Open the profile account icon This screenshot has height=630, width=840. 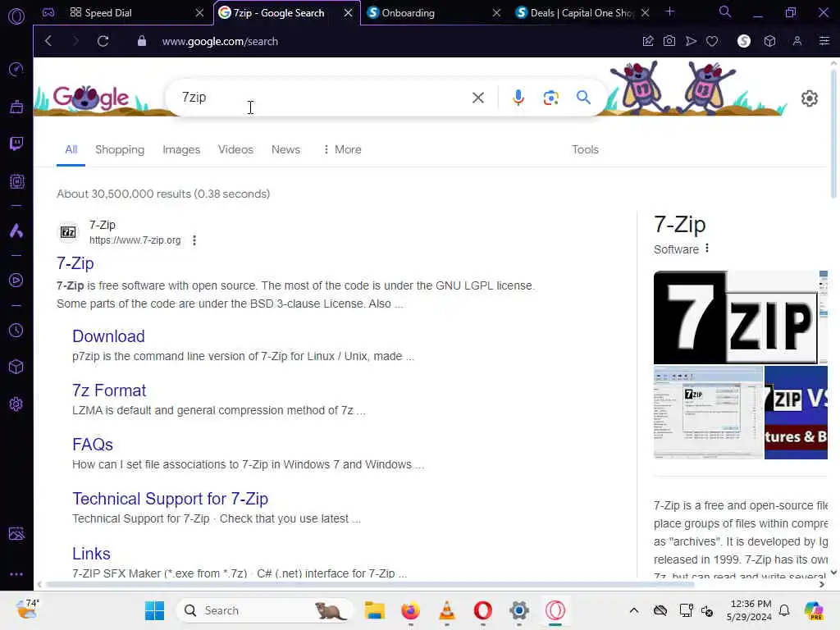click(797, 41)
